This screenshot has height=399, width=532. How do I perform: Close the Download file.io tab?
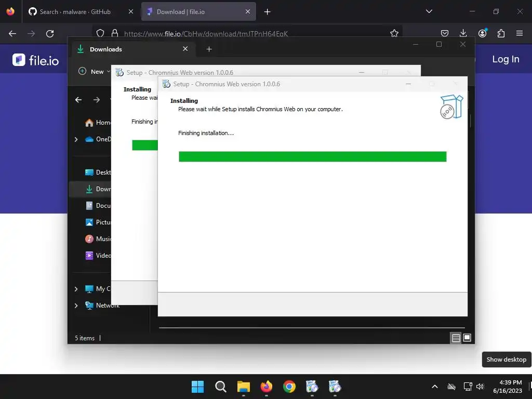pos(248,11)
